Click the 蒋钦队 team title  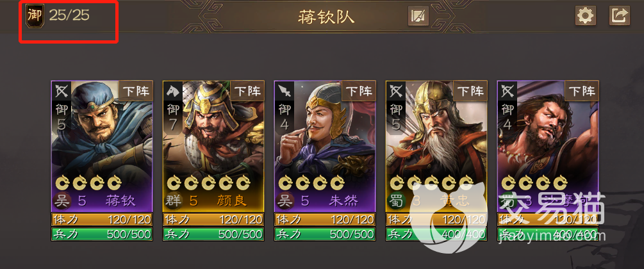click(326, 17)
